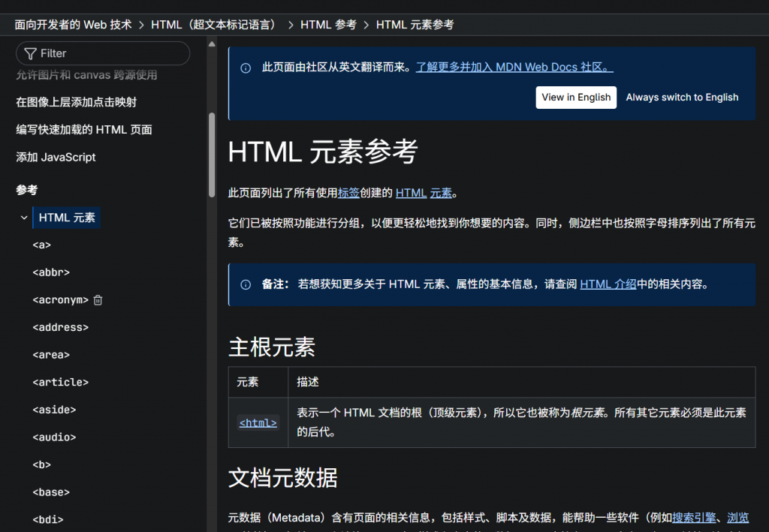Follow the HTML 介绍 link in note

click(608, 284)
